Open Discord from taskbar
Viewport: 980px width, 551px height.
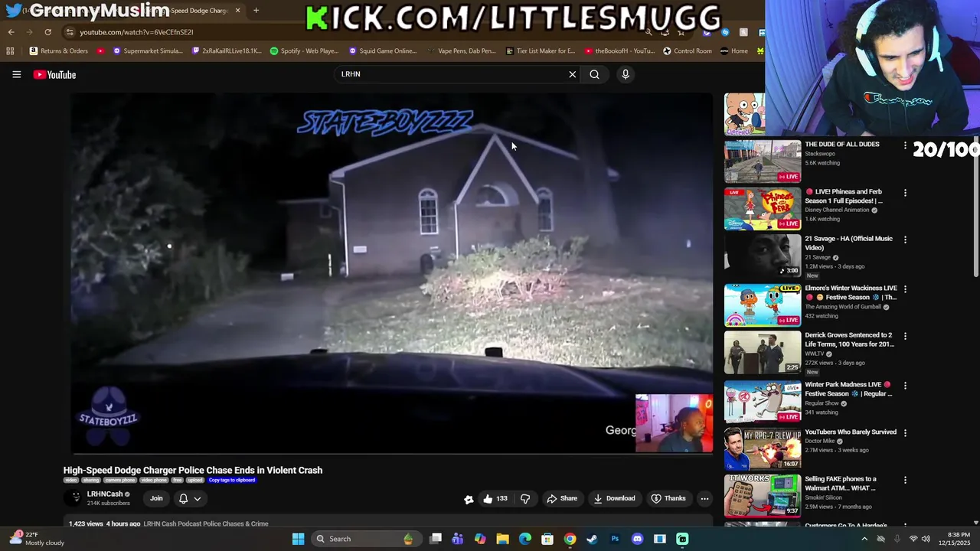pyautogui.click(x=637, y=539)
